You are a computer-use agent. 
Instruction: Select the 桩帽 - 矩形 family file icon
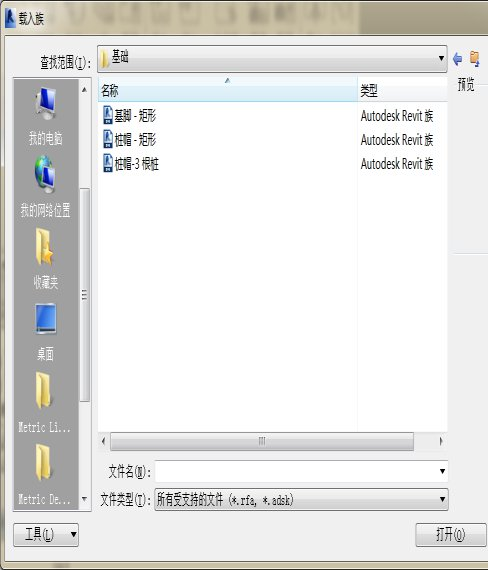(x=108, y=139)
